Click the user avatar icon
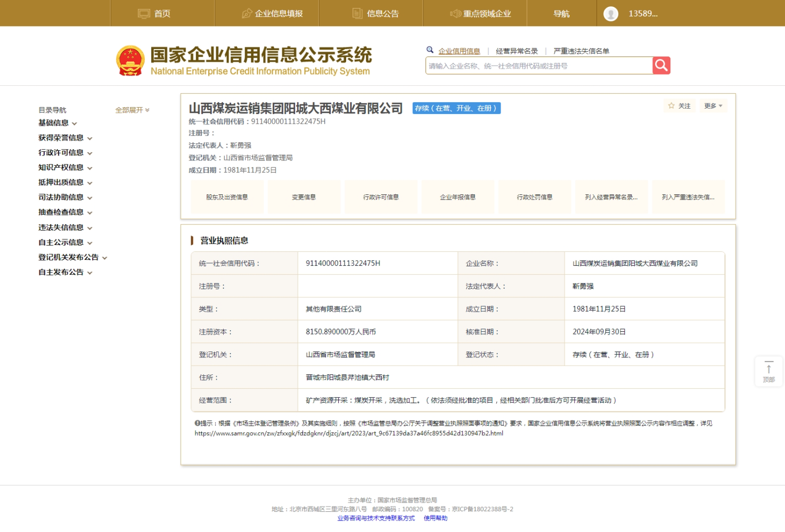This screenshot has width=785, height=532. (611, 14)
